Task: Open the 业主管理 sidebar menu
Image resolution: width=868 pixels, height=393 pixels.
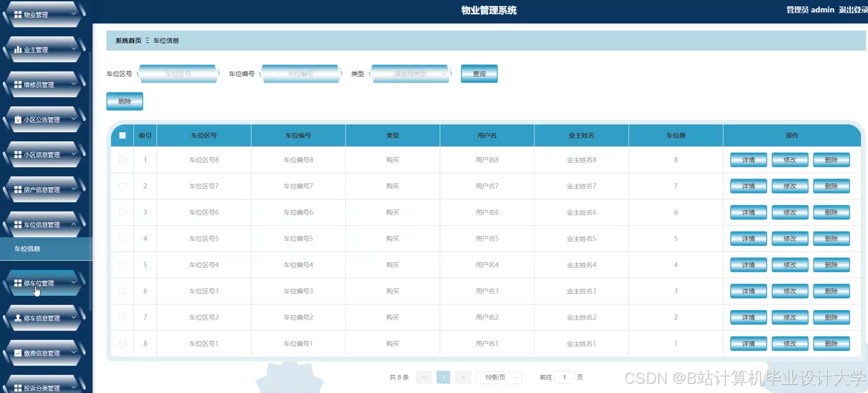Action: click(45, 50)
